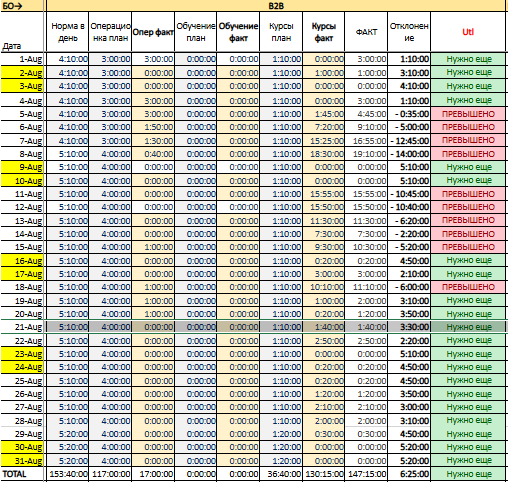Screen dimensions: 508x482
Task: Click Нужно еще status in 1-Aug row
Action: (468, 59)
